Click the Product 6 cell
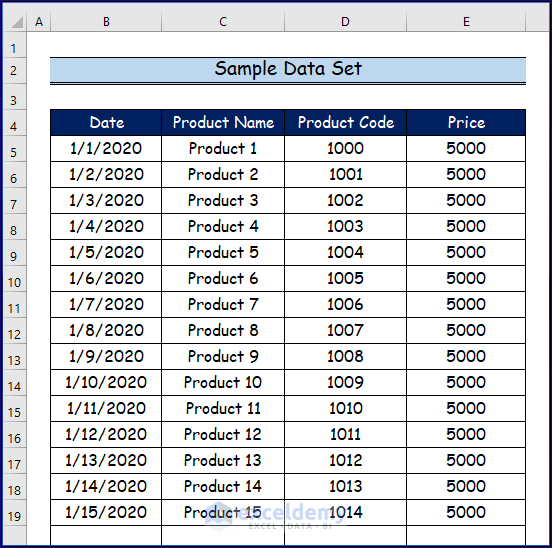This screenshot has height=548, width=552. 223,279
